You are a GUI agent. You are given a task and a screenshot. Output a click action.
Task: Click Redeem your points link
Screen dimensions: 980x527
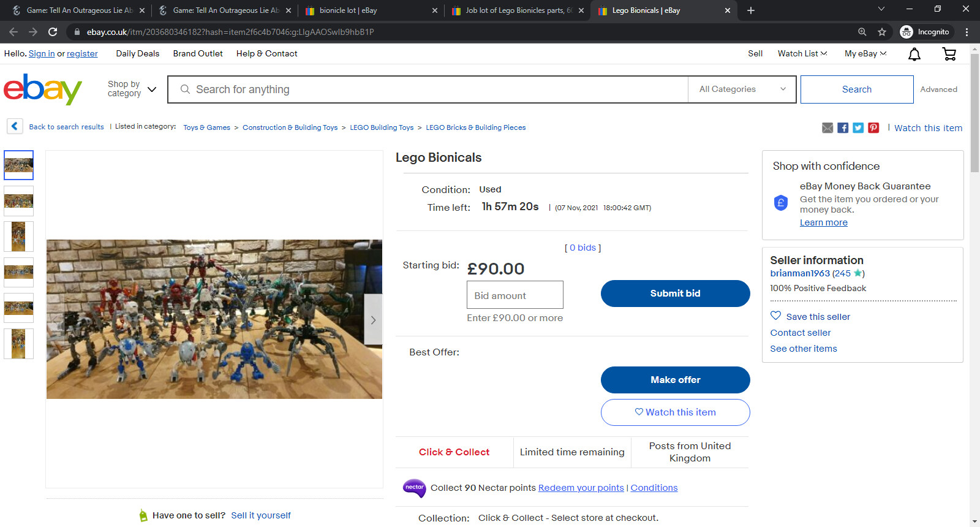click(581, 488)
